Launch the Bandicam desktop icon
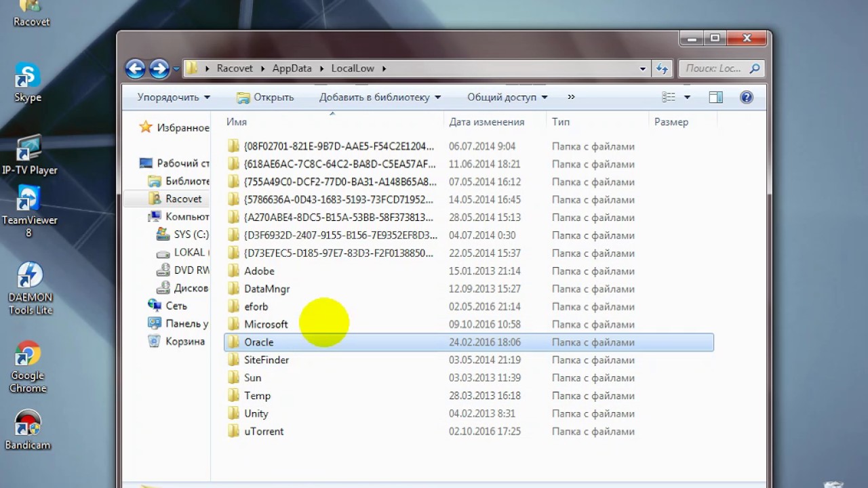 pos(28,430)
